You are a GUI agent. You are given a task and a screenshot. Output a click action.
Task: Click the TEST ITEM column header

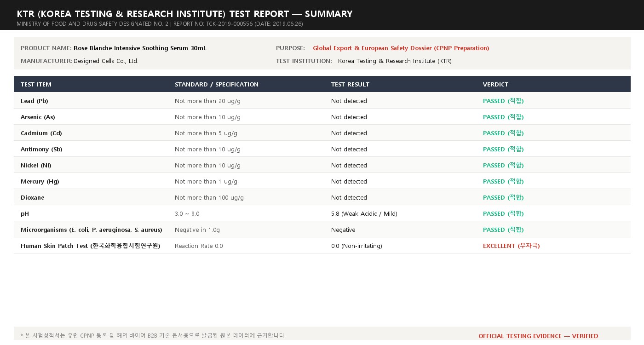[36, 84]
